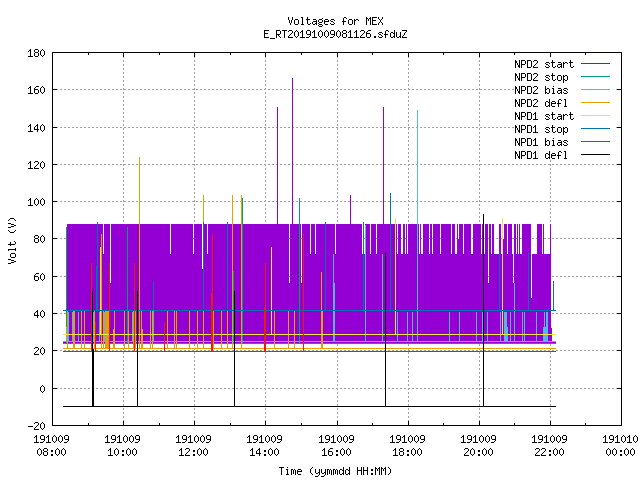
Task: Select the NPD2 bias legend label
Action: click(x=541, y=90)
